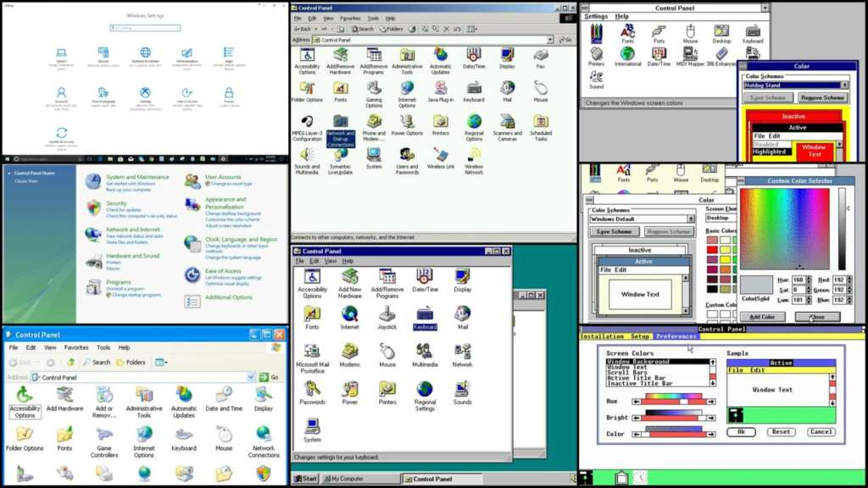This screenshot has height=488, width=868.
Task: Click the luminance bar in the Custom Color Selector
Action: pos(842,229)
